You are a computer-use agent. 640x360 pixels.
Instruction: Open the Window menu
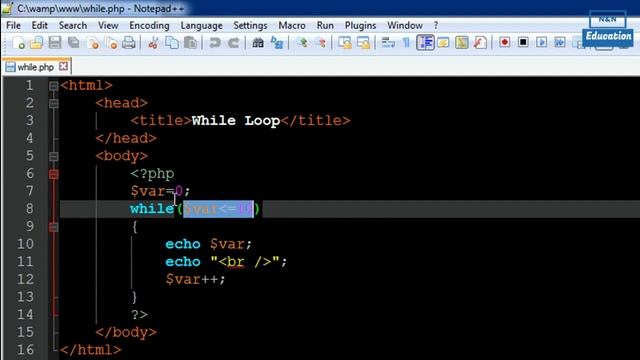405,25
